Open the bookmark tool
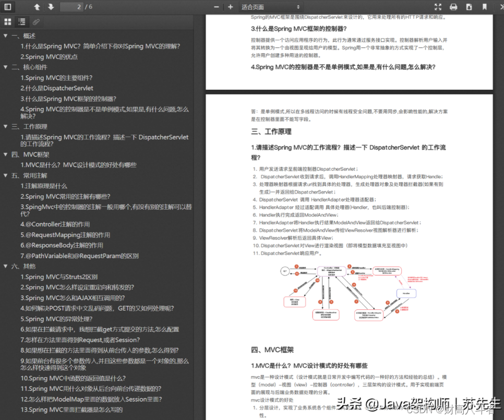Viewport: 504px width, 420px height. click(486, 7)
